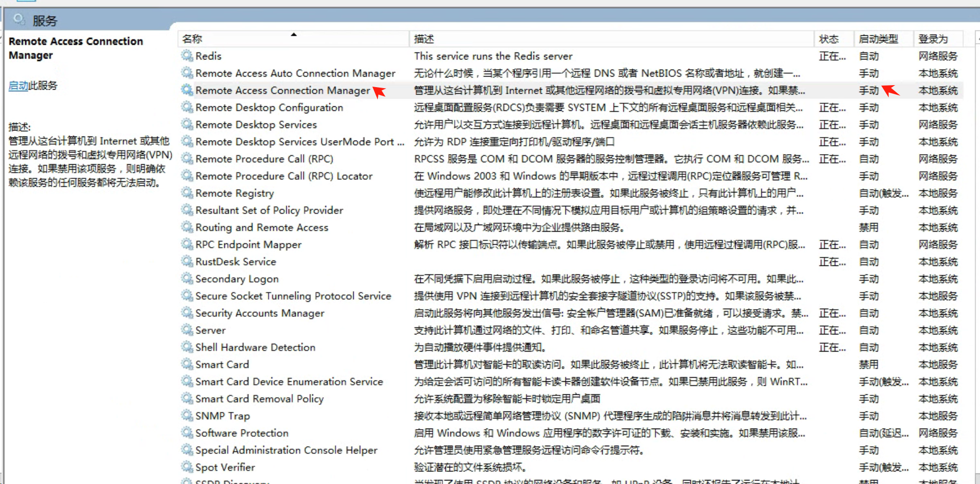This screenshot has width=980, height=484.
Task: Click the gear icon for Remote Access Connection Manager
Action: click(x=187, y=90)
